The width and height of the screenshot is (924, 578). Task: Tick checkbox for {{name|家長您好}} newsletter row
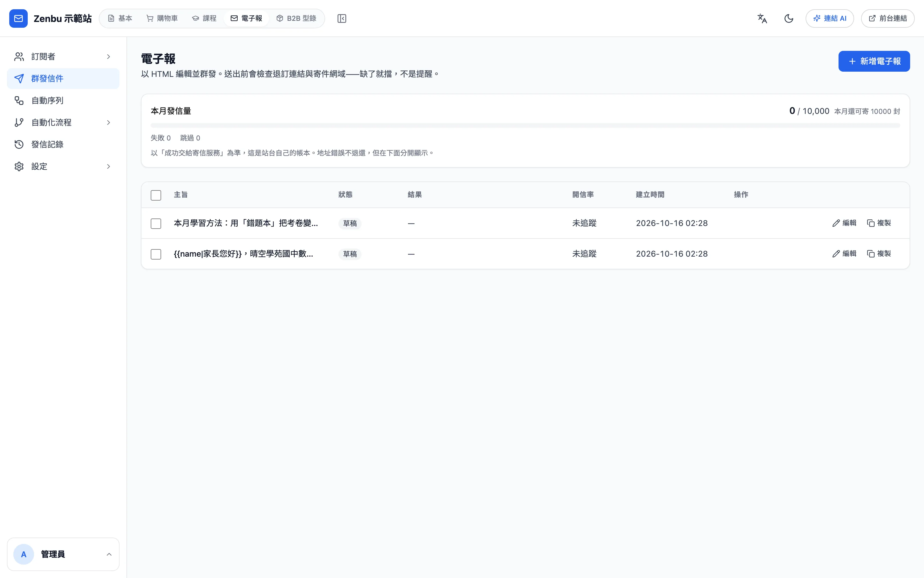(x=156, y=254)
